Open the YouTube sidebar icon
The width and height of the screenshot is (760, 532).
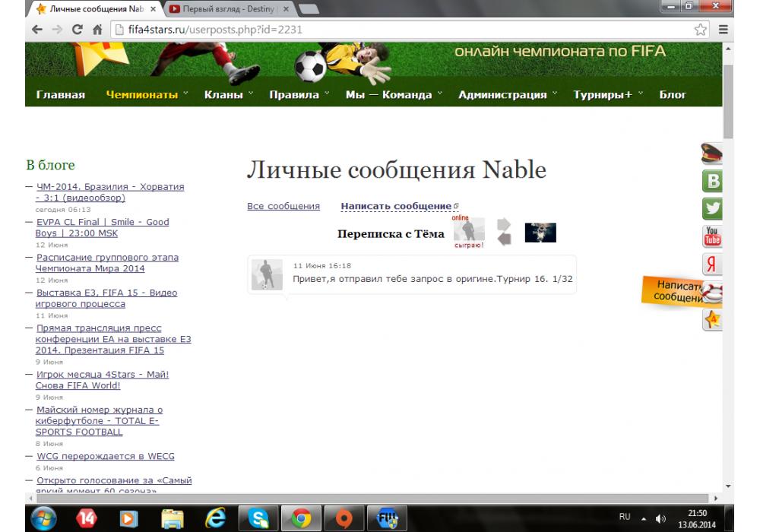click(x=713, y=236)
